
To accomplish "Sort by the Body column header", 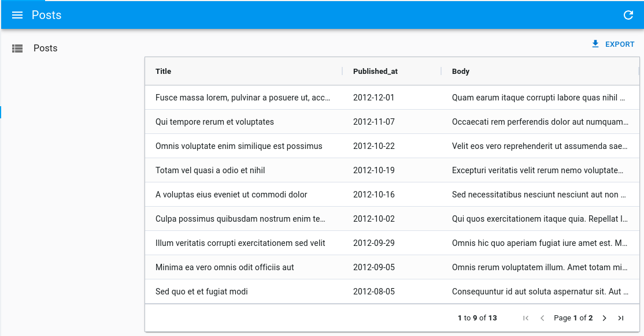I will click(461, 72).
